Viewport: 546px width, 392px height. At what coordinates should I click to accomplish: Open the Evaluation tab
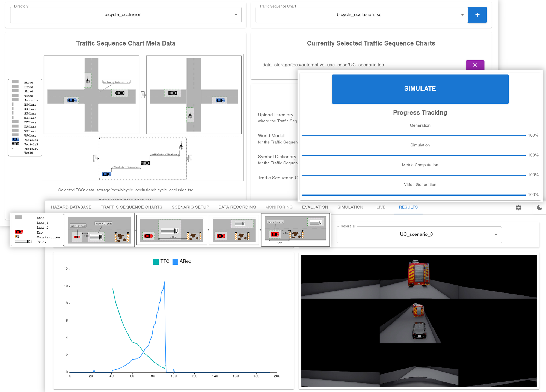[315, 207]
